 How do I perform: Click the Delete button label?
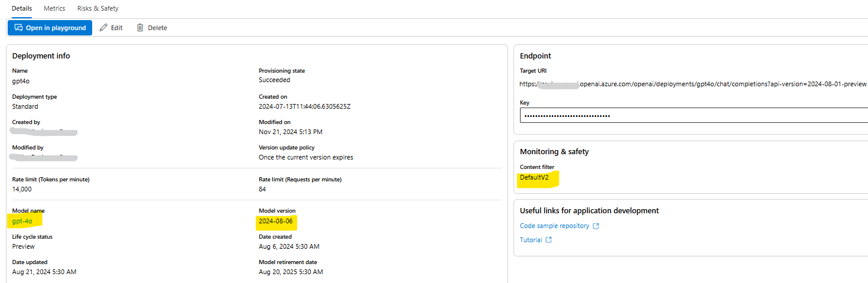pos(157,28)
